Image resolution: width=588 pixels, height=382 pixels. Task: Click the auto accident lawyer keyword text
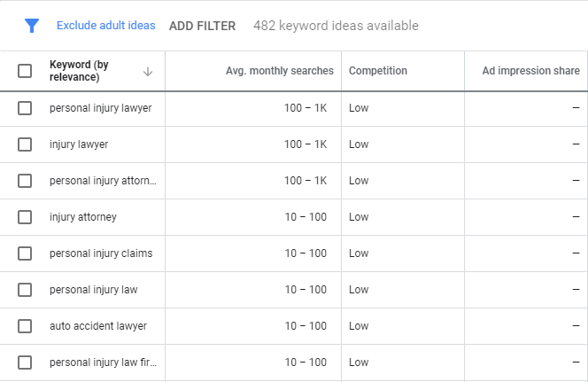[x=98, y=326]
